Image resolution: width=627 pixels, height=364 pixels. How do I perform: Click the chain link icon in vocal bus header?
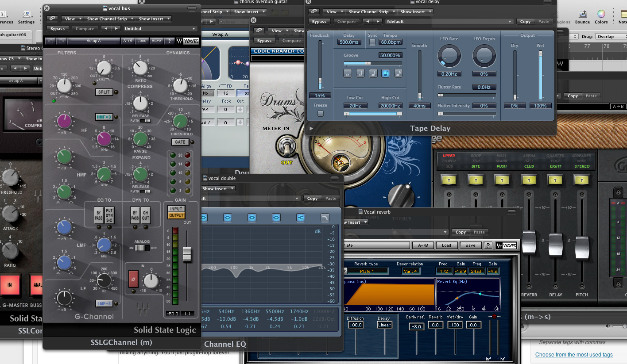pos(52,19)
